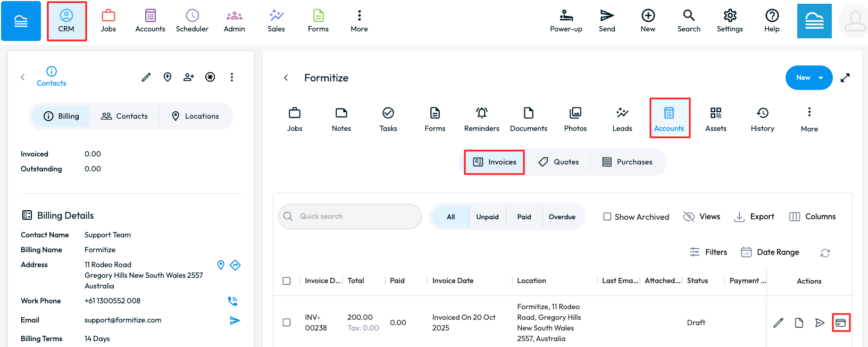Open the Scheduler module
This screenshot has width=868, height=347.
192,21
